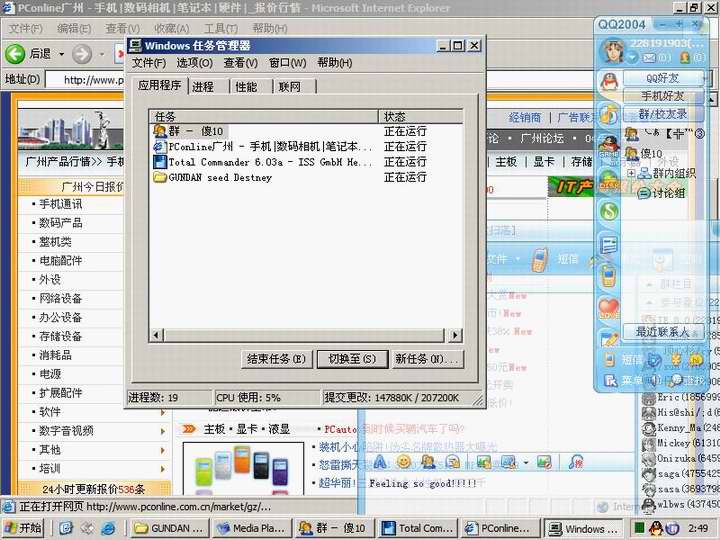
Task: Open the IE Back history dropdown arrow
Action: point(62,54)
